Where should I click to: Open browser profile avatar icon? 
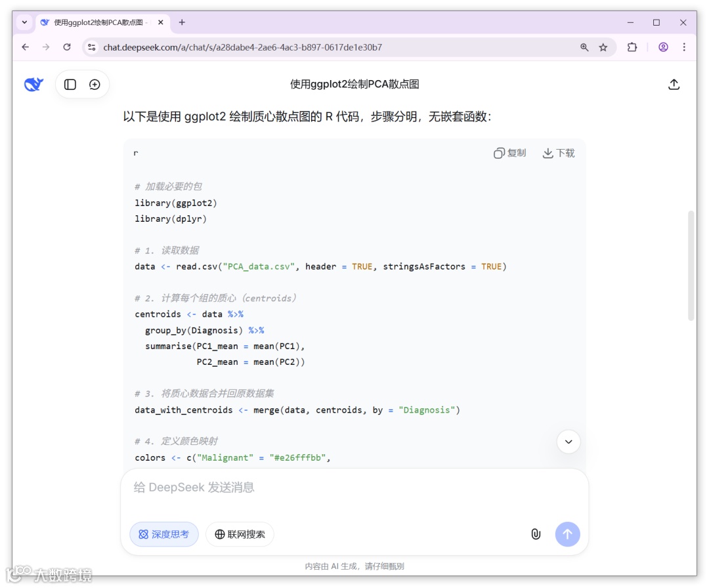(663, 47)
